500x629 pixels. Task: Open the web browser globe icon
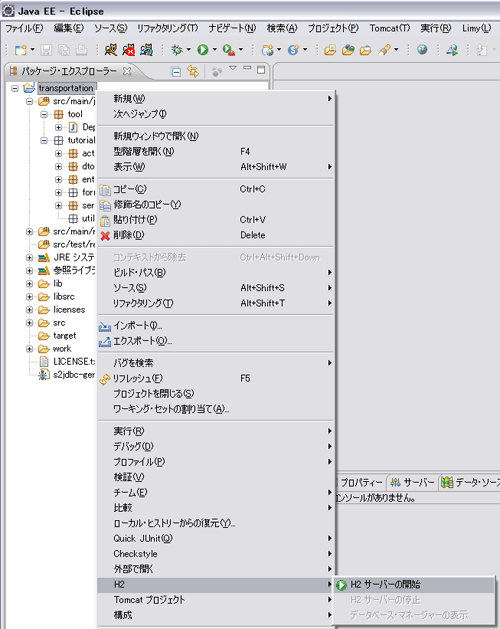422,49
